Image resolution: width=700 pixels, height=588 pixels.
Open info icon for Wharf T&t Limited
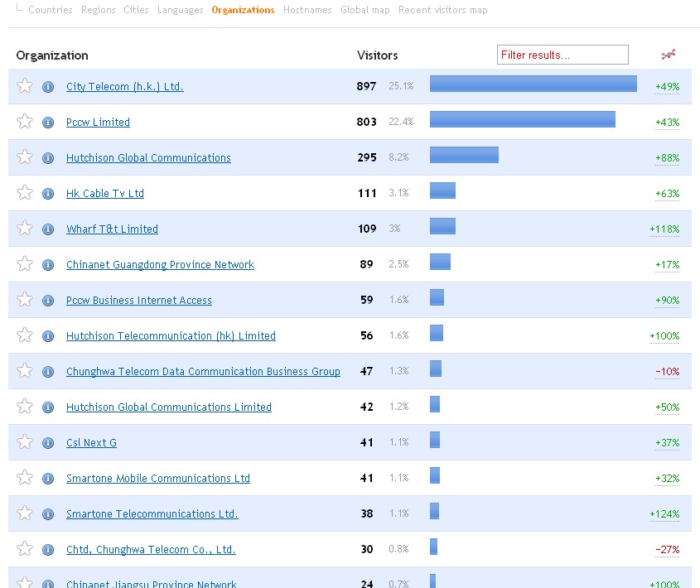coord(48,229)
